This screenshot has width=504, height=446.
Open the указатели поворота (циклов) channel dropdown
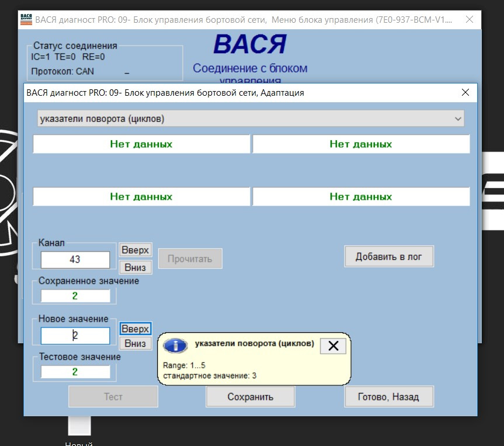pos(251,119)
